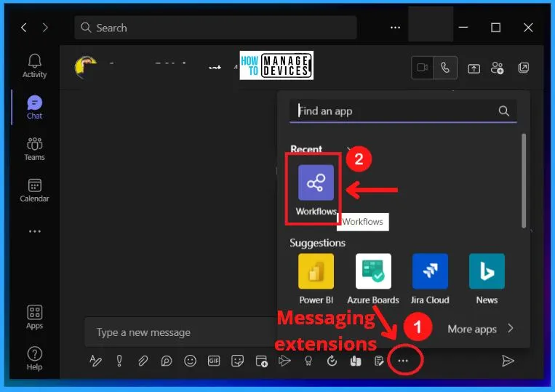Schedule a meeting from toolbar

pos(261,361)
